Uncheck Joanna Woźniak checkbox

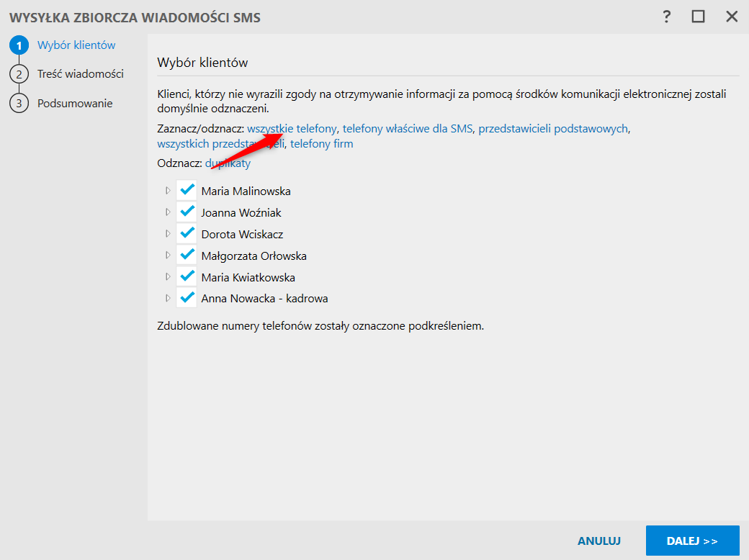[187, 212]
